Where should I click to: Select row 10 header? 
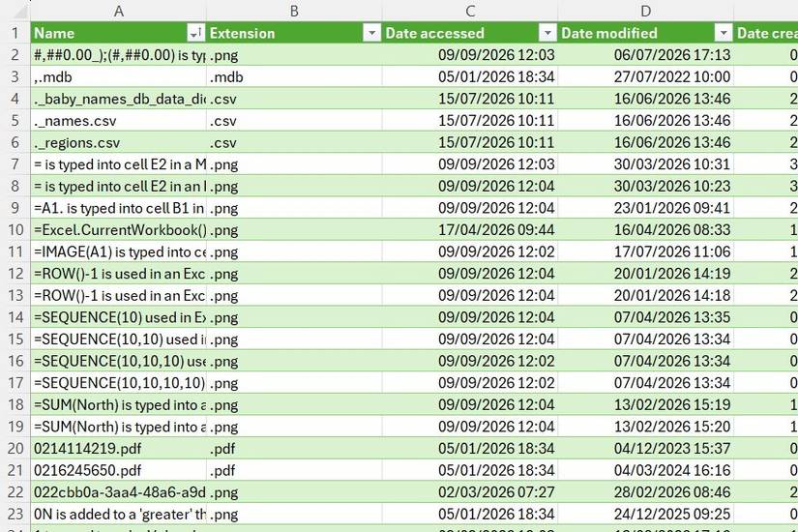15,229
